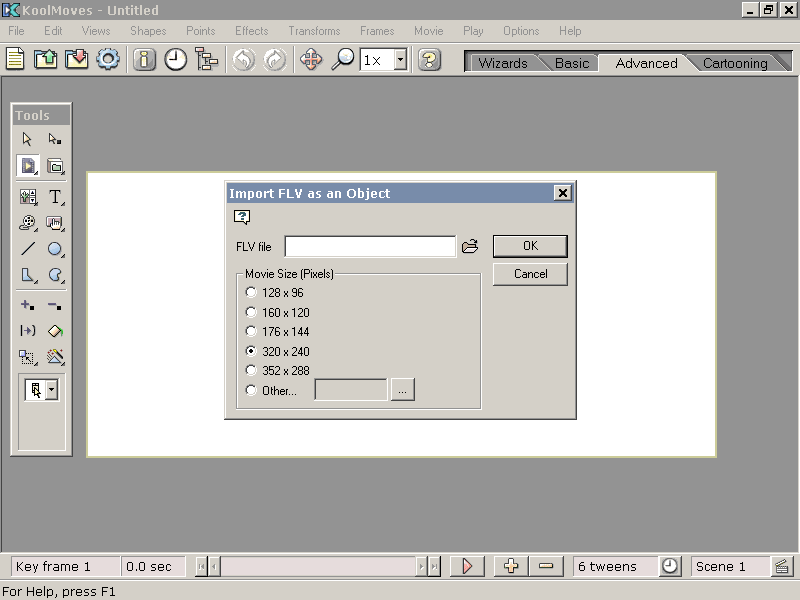The image size is (800, 600).
Task: Open the dropdown at bottom of Tools panel
Action: [x=52, y=390]
